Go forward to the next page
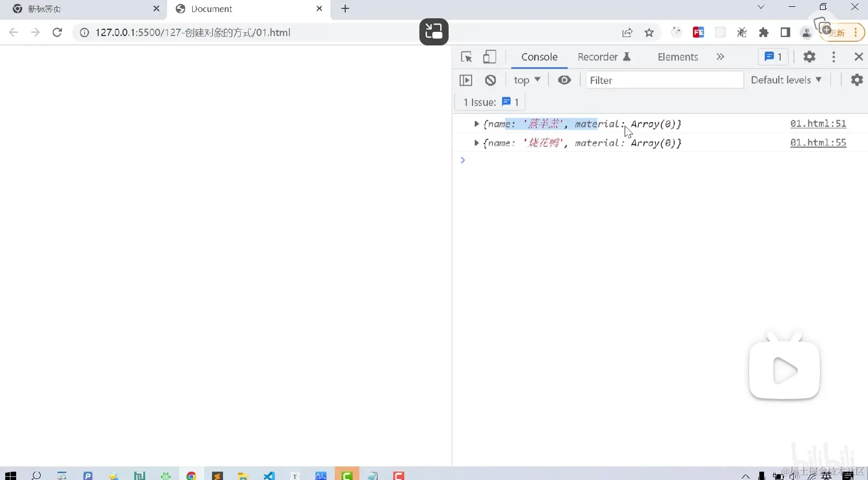This screenshot has height=480, width=868. click(36, 32)
